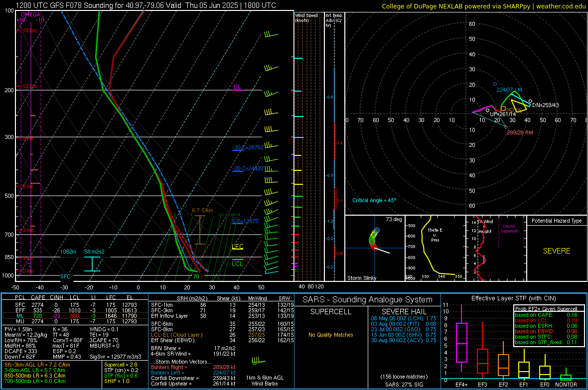Screen dimensions: 588x390
Task: Click the 6.7 C/km lapse rate label
Action: (x=202, y=210)
